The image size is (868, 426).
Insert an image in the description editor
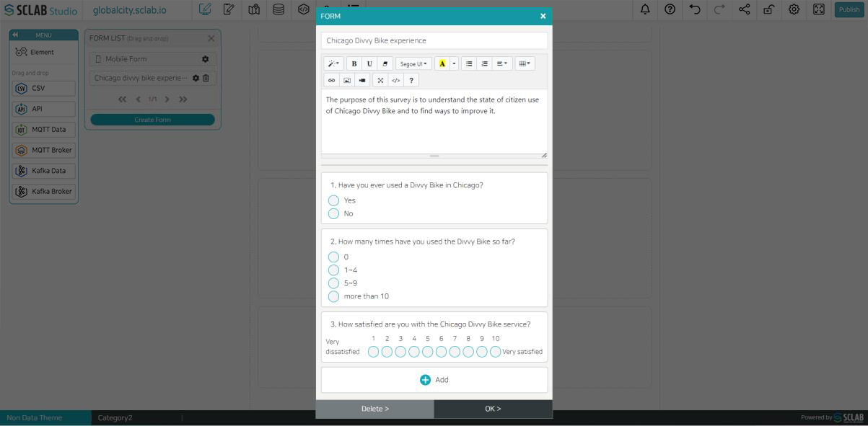[x=347, y=79]
